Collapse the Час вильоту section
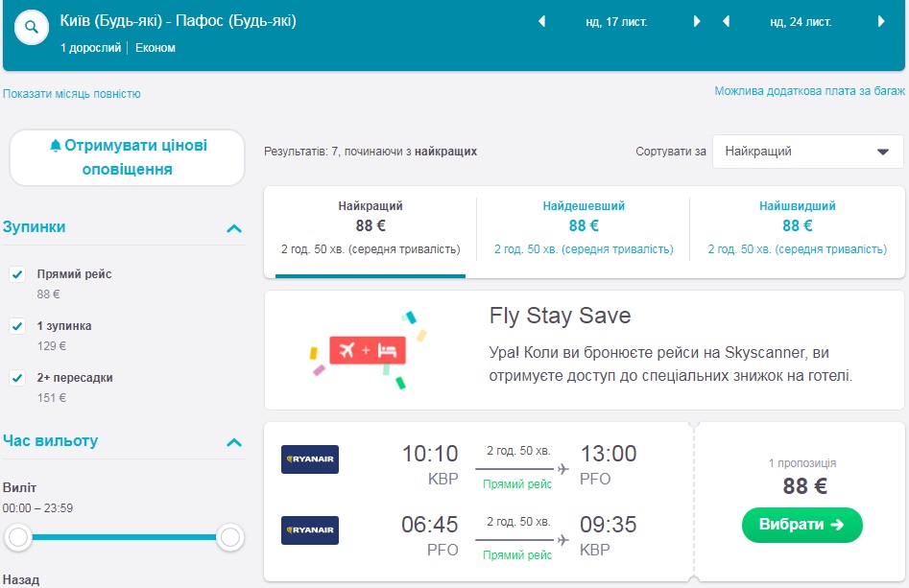The image size is (909, 588). tap(233, 442)
